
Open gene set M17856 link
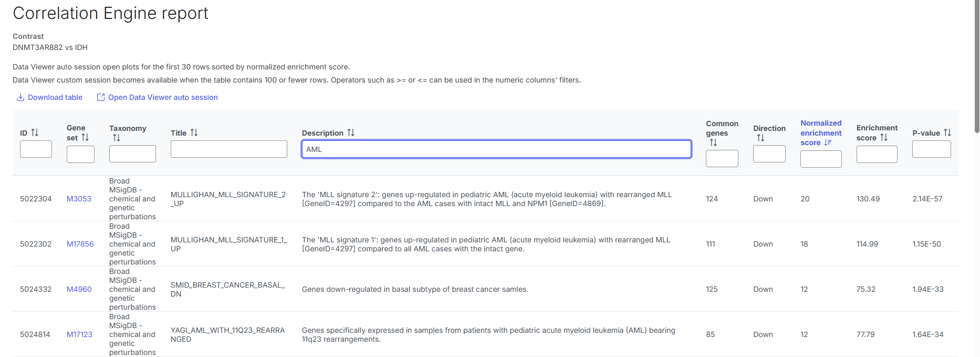[x=80, y=244]
